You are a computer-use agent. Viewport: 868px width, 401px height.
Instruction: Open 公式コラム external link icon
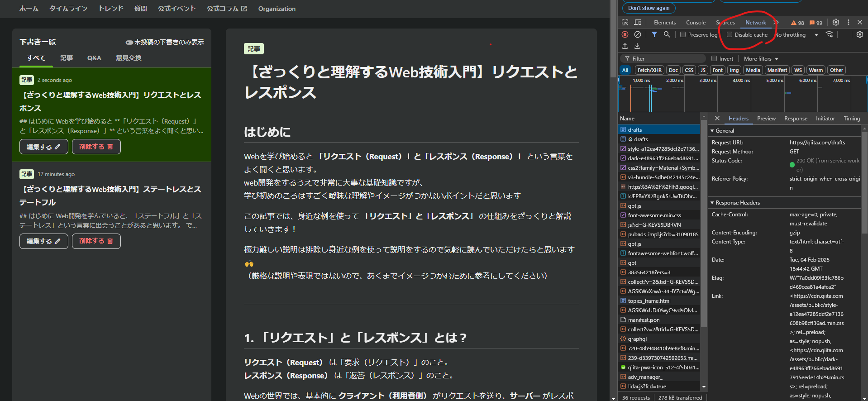tap(244, 9)
